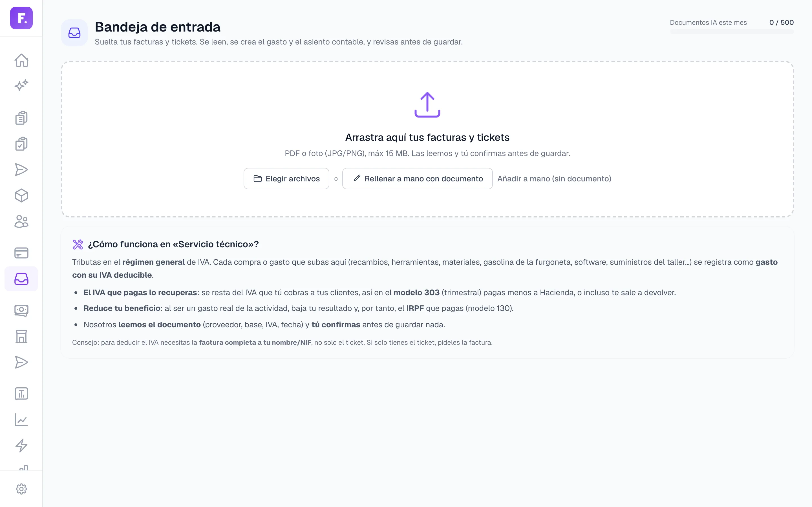
Task: Open the home icon in sidebar
Action: 21,60
